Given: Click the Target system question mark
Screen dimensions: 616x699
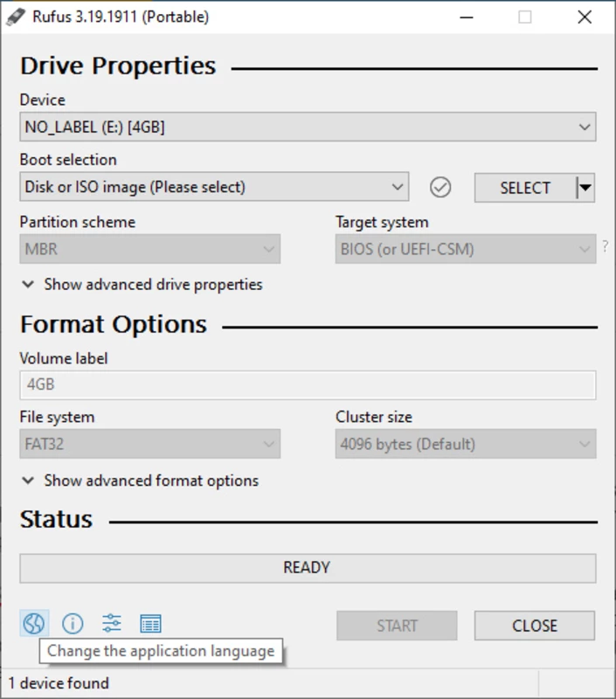Looking at the screenshot, I should point(605,246).
